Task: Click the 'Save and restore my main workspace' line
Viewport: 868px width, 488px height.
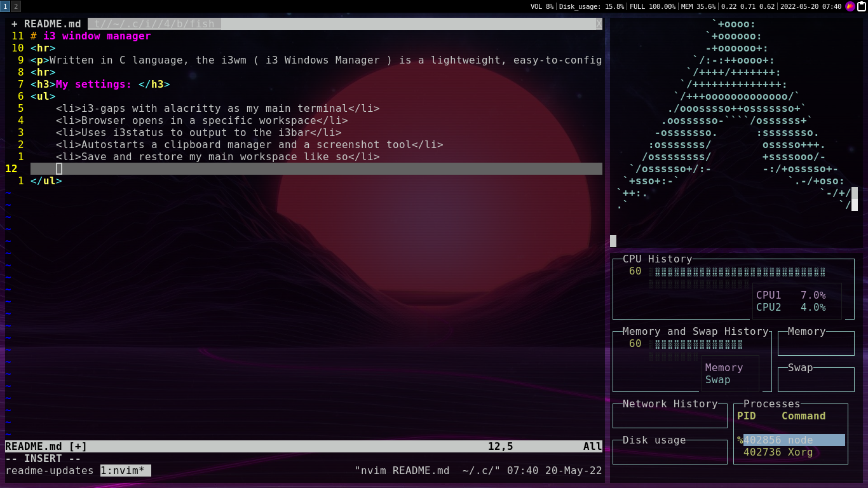Action: click(218, 157)
